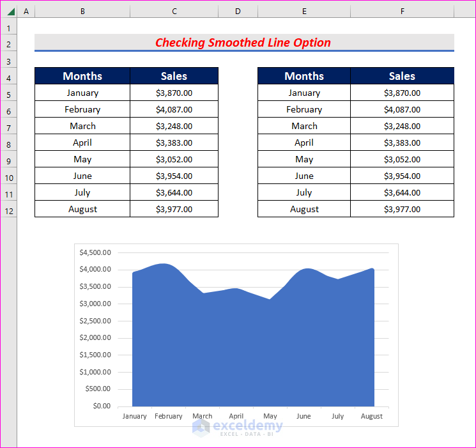Select February cell in column B
The height and width of the screenshot is (448, 476).
(x=82, y=109)
